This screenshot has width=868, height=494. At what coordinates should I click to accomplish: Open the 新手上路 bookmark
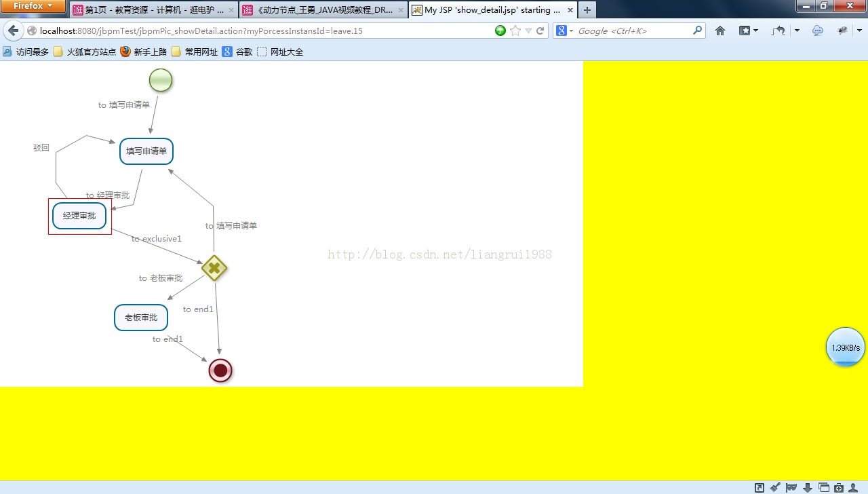point(144,52)
